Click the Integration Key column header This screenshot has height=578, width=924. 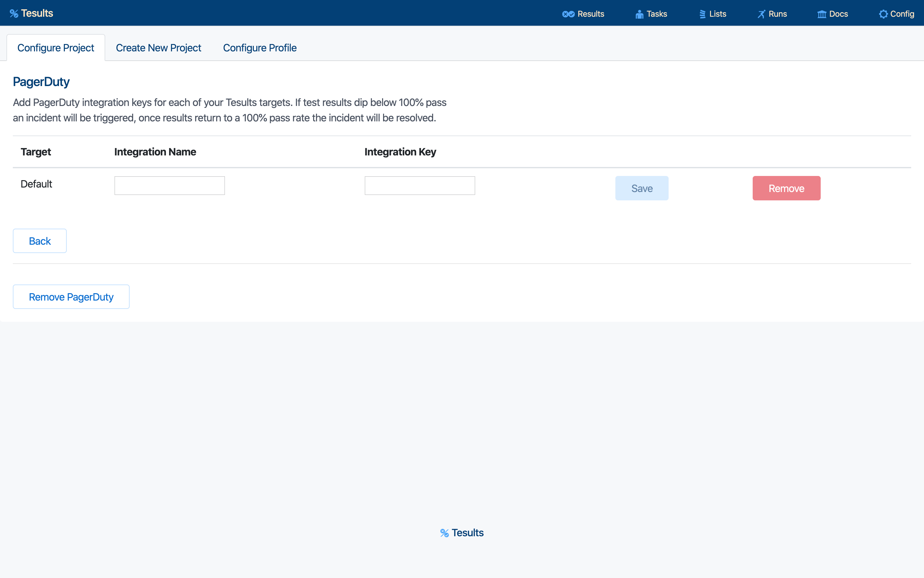[400, 152]
